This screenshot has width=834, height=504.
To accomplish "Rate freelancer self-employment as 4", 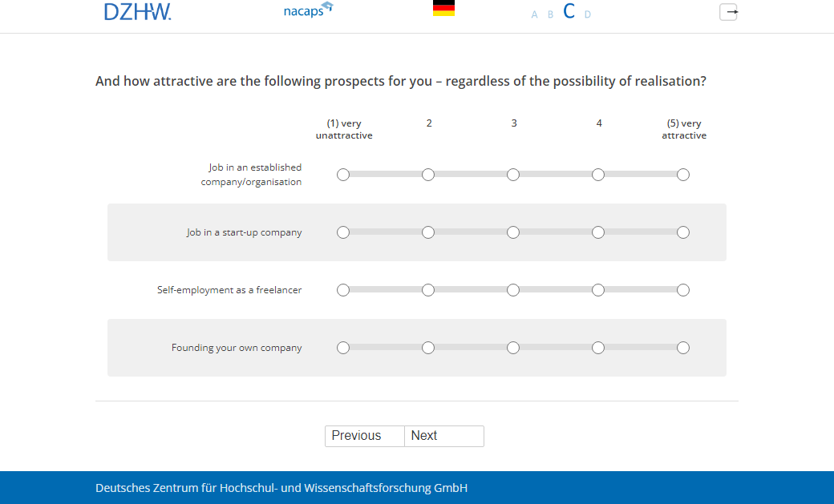I will coord(598,290).
